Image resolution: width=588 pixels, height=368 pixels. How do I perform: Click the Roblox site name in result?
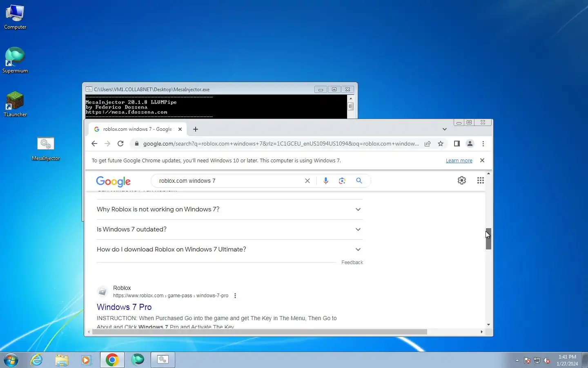pos(122,288)
